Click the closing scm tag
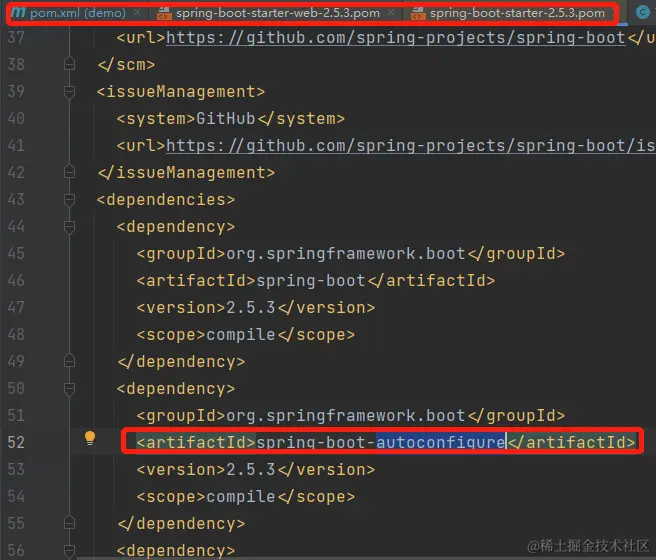656x560 pixels. pos(126,65)
